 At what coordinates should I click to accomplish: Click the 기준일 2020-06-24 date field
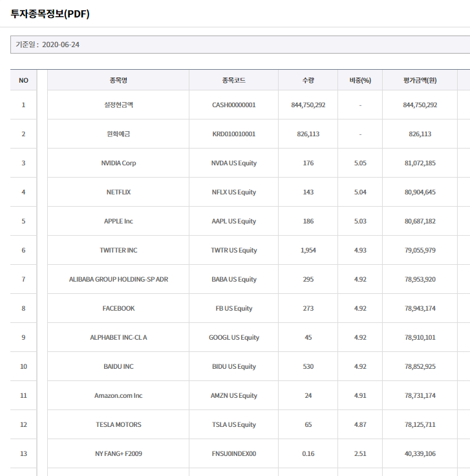coord(240,45)
